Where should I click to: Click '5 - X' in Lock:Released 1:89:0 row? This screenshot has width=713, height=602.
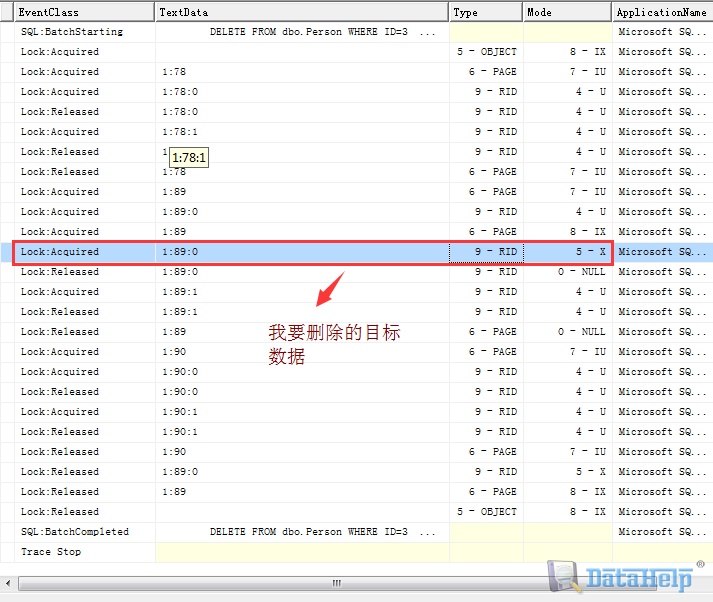[x=590, y=472]
